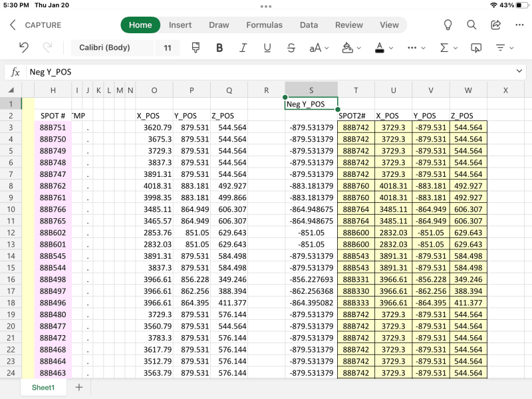532x399 pixels.
Task: Select cell S1 Neg Y_POS
Action: (311, 104)
